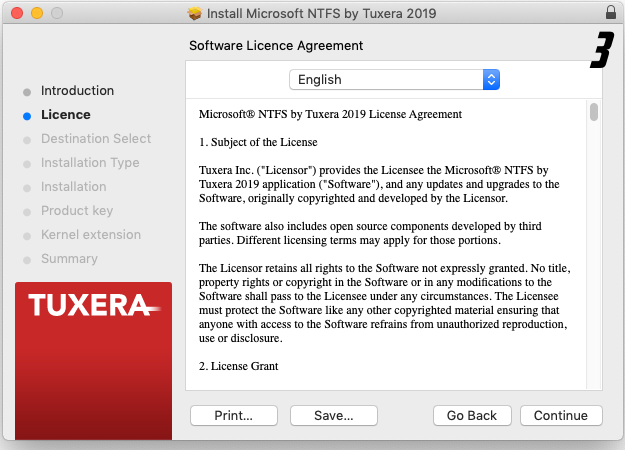The image size is (625, 450).
Task: Click the Save... button
Action: click(x=334, y=415)
